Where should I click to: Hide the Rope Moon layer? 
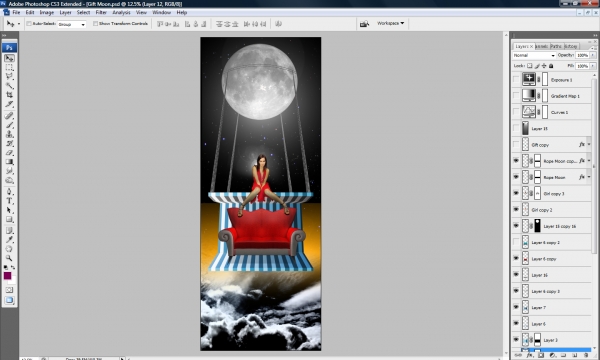[x=516, y=177]
